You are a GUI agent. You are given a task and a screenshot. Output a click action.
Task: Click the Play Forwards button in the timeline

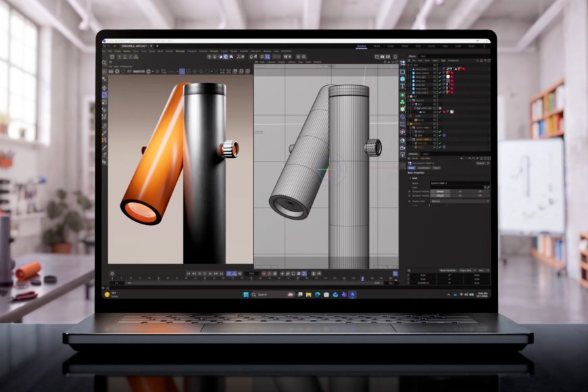click(205, 274)
